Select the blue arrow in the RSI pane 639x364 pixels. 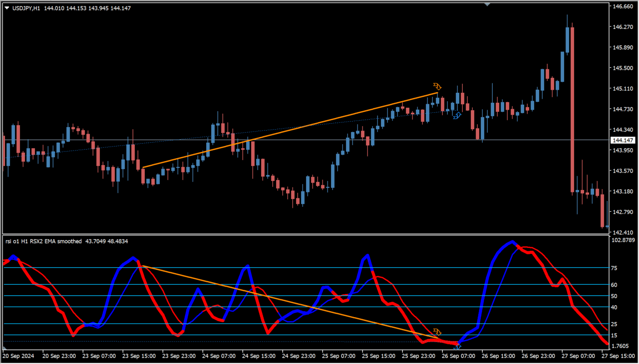click(458, 346)
